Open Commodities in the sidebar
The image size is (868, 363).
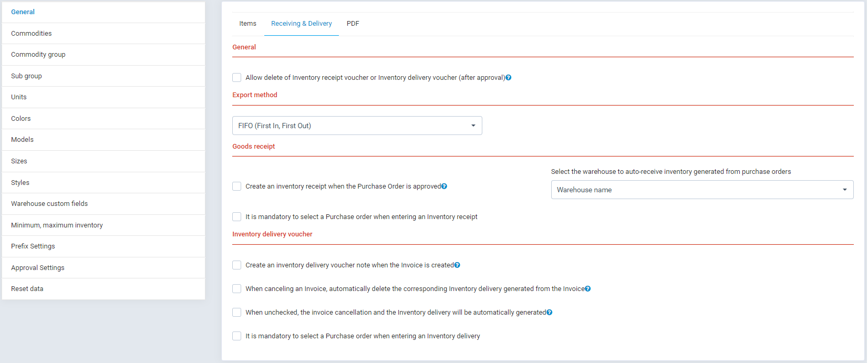[32, 34]
